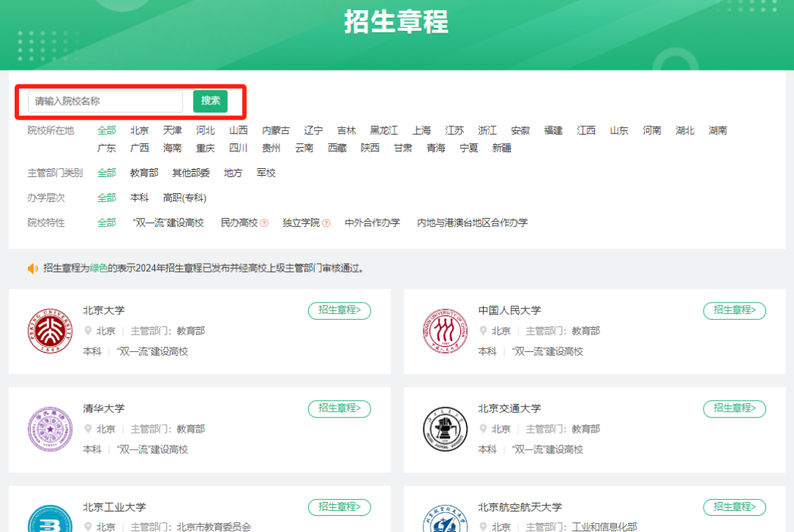Filter by 民办高校 feature
Image resolution: width=794 pixels, height=532 pixels.
[x=240, y=223]
